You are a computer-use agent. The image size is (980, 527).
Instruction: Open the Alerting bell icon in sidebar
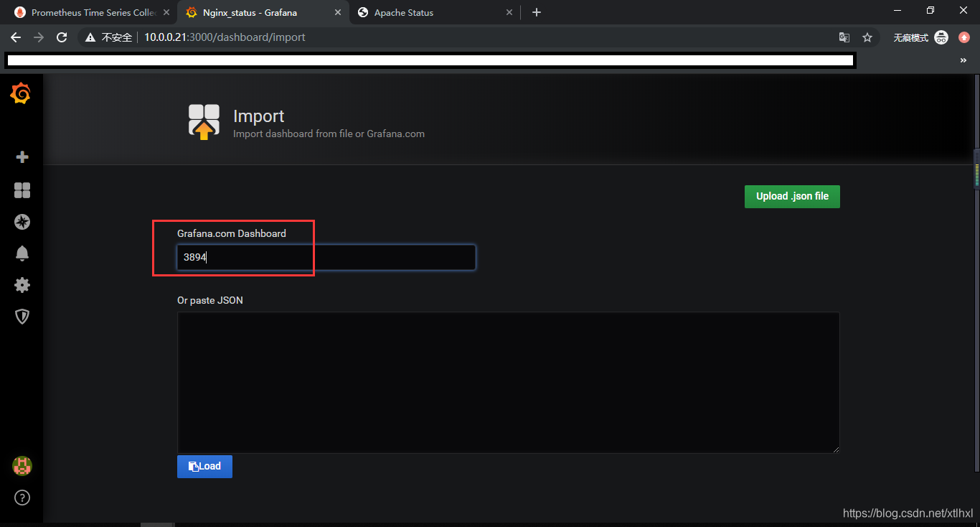click(22, 253)
